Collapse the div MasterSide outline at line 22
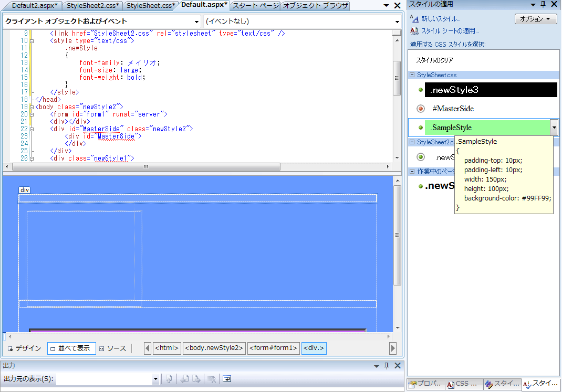The height and width of the screenshot is (392, 562). coord(32,129)
